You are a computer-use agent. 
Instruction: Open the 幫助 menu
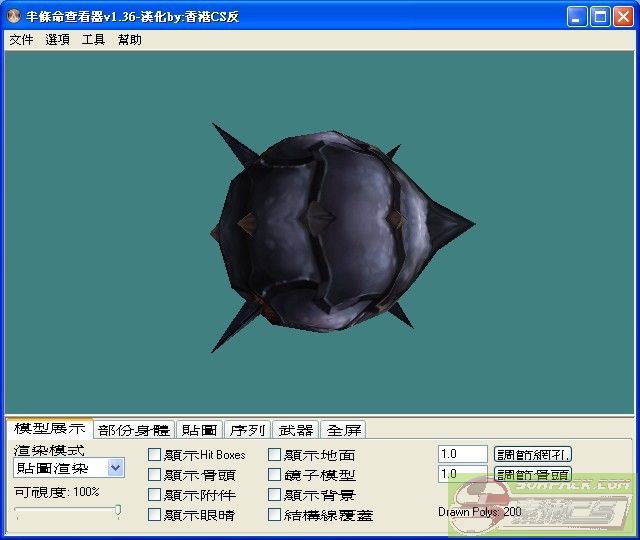[129, 40]
